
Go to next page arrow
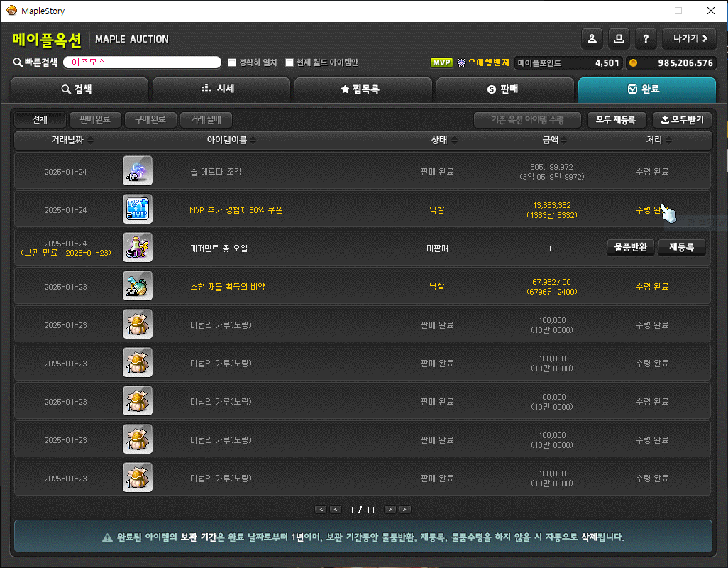pos(390,510)
